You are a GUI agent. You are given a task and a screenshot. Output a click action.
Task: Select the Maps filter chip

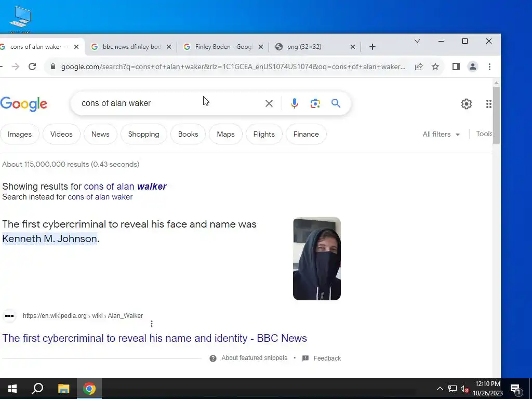click(x=225, y=135)
